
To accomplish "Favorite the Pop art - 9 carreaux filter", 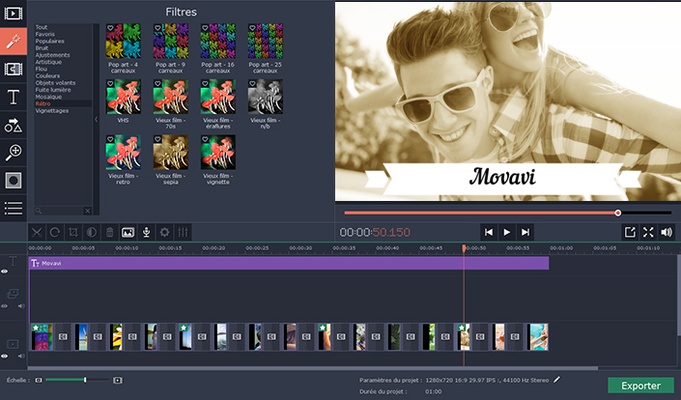I will [x=158, y=28].
